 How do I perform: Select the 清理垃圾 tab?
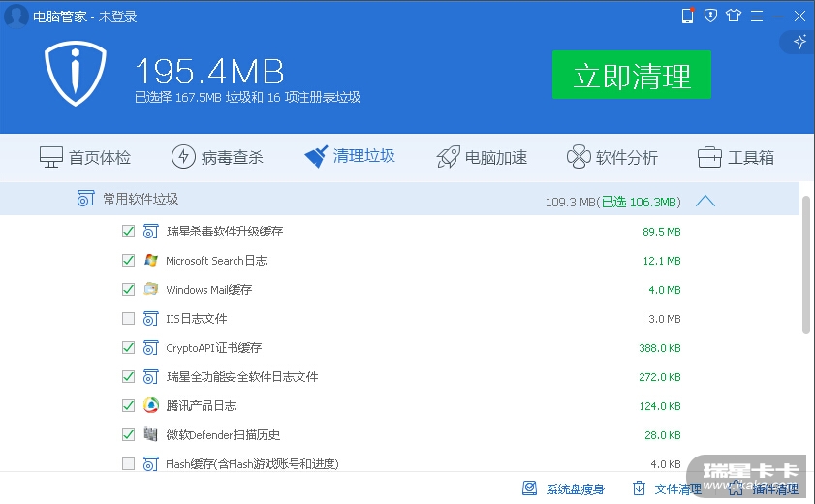click(x=350, y=156)
